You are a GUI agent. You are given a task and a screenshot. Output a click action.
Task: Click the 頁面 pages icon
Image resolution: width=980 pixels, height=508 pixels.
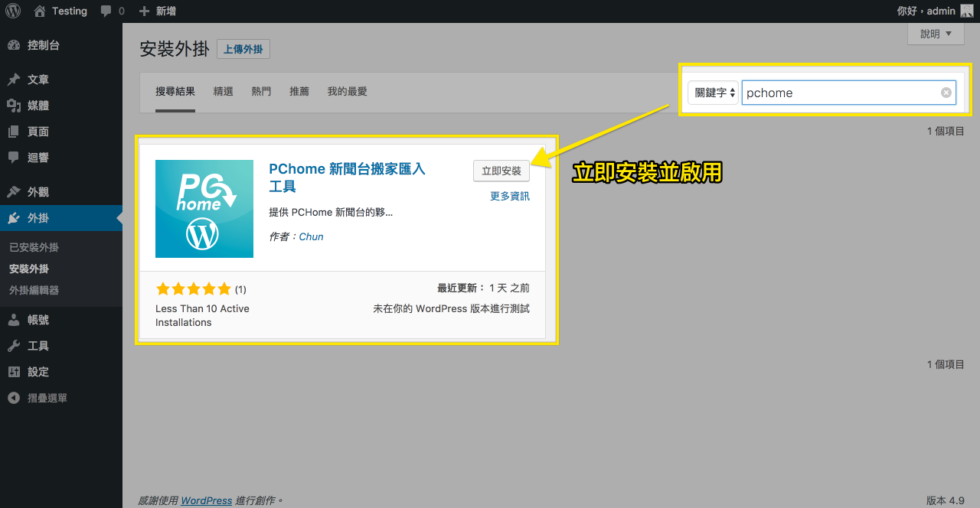coord(14,132)
